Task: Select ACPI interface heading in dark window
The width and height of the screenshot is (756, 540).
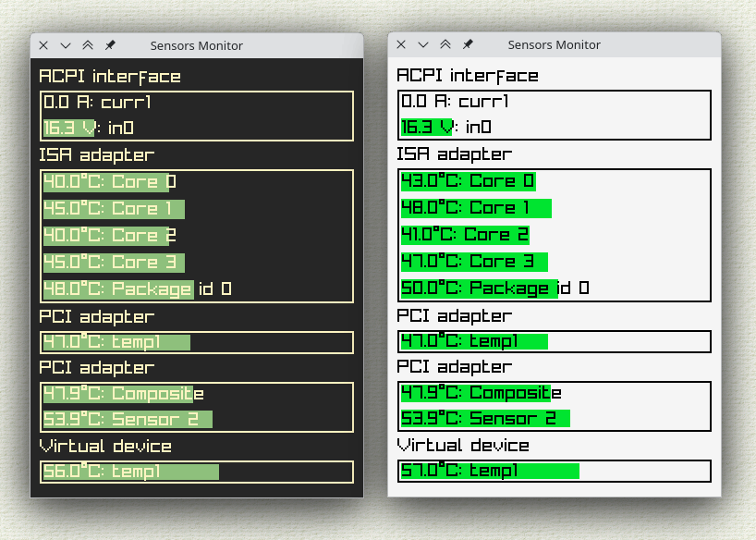Action: (110, 77)
